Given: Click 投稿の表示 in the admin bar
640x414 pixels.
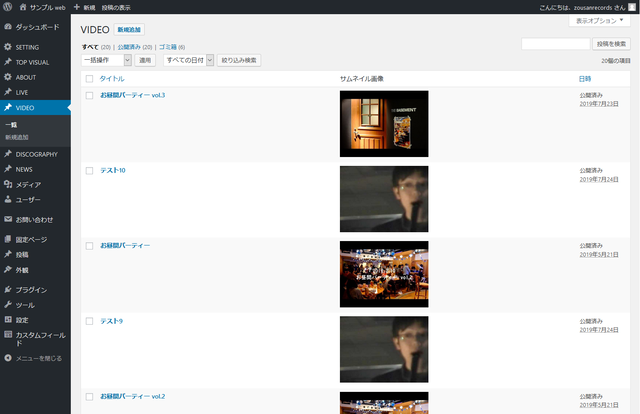Looking at the screenshot, I should tap(116, 7).
